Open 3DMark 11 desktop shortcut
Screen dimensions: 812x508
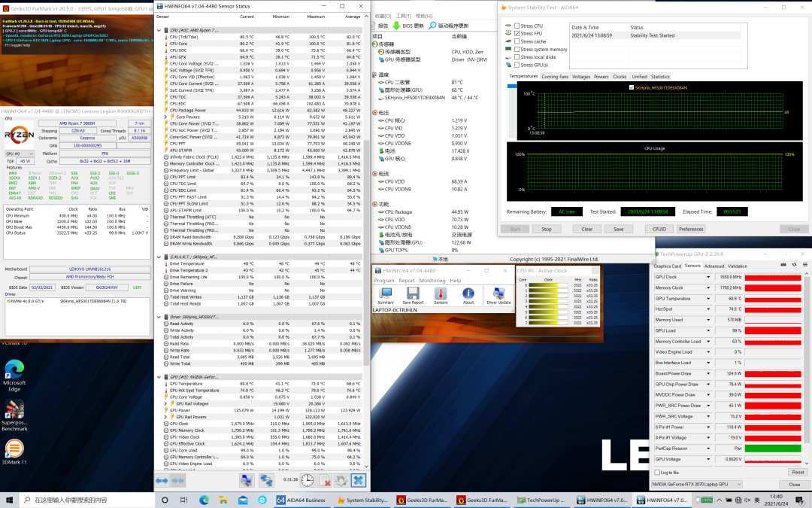click(x=14, y=450)
